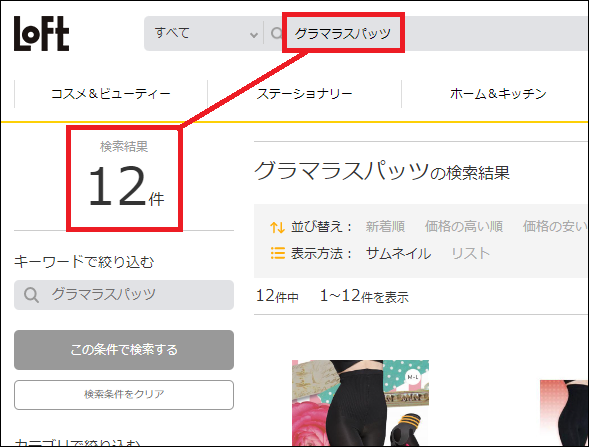This screenshot has height=447, width=589.
Task: Sort results by 新着順
Action: point(385,227)
